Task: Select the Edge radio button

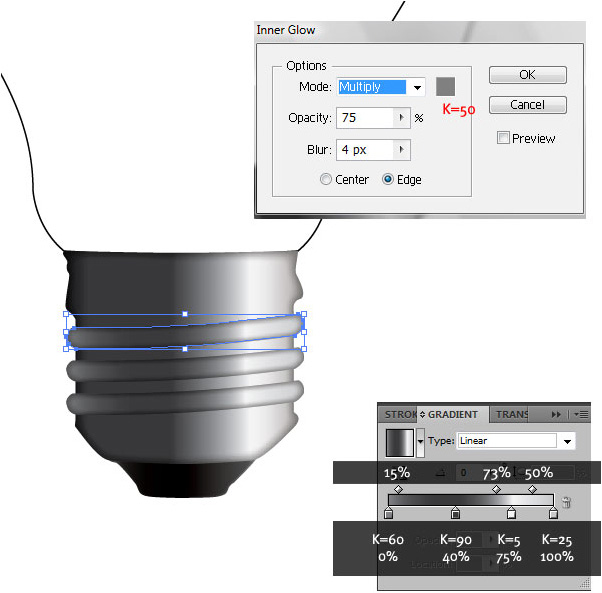Action: (x=389, y=180)
